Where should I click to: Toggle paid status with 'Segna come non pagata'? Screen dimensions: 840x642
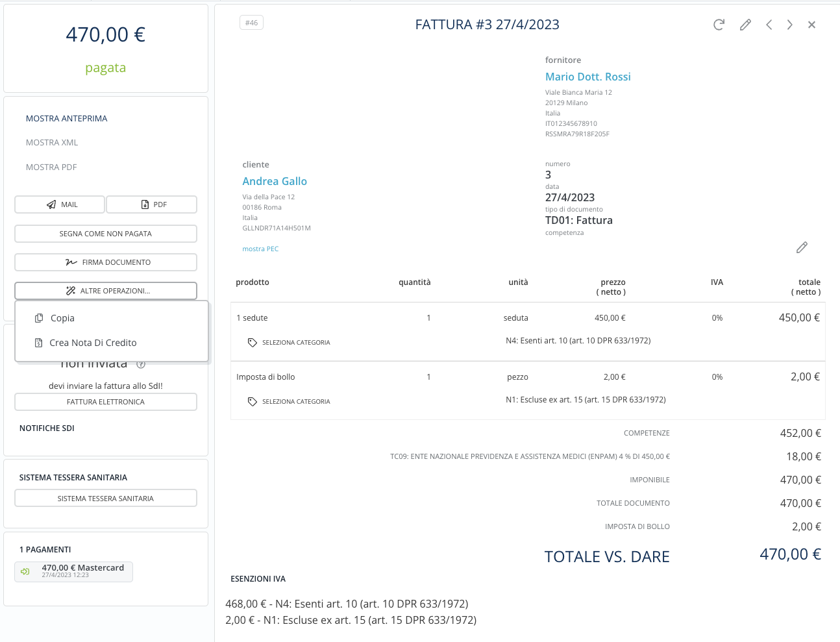click(x=105, y=233)
